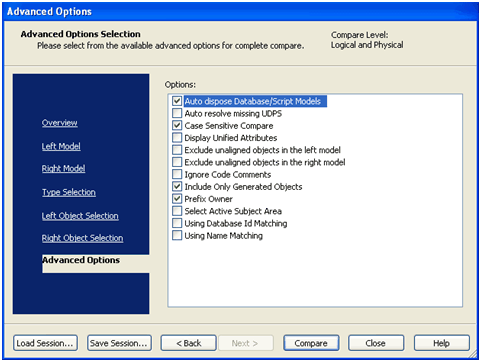The width and height of the screenshot is (481, 362).
Task: Enable Ignore Code Comments checkbox
Action: pyautogui.click(x=177, y=174)
